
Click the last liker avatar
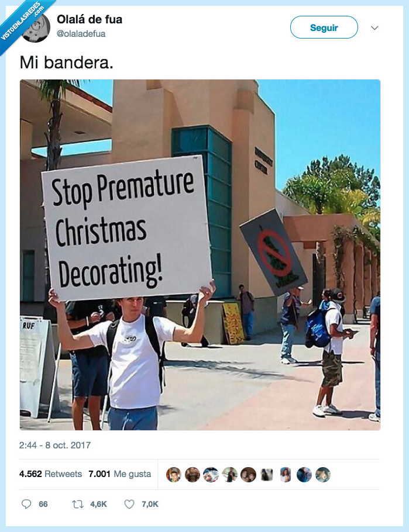(x=323, y=474)
